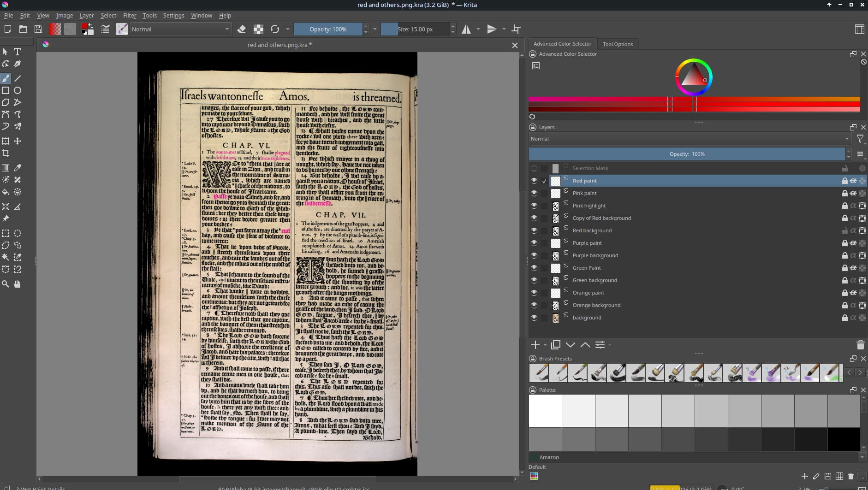Click the horizontal mirror tool icon
The width and height of the screenshot is (868, 490).
466,29
